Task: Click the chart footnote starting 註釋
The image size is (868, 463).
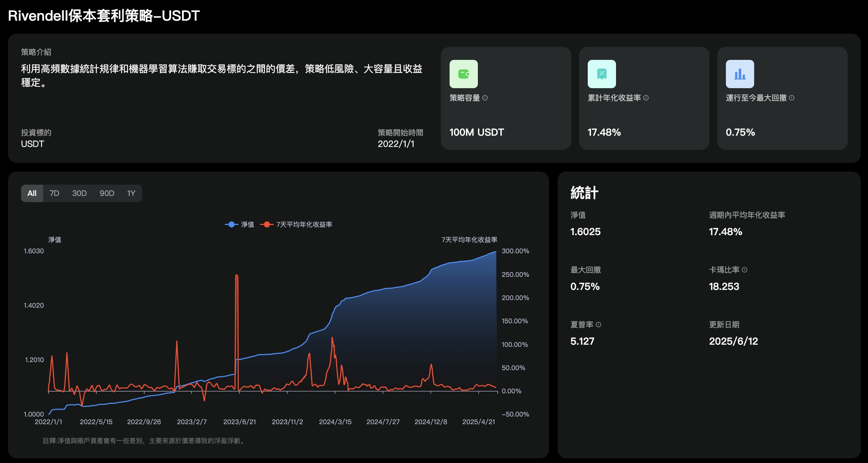Action: [144, 441]
